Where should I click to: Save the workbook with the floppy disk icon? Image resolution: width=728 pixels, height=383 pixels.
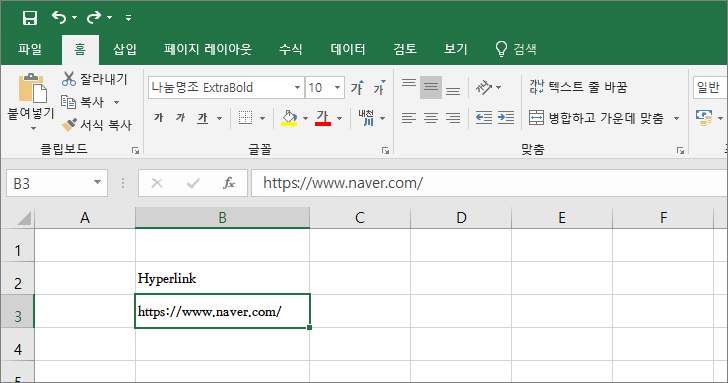click(x=30, y=18)
